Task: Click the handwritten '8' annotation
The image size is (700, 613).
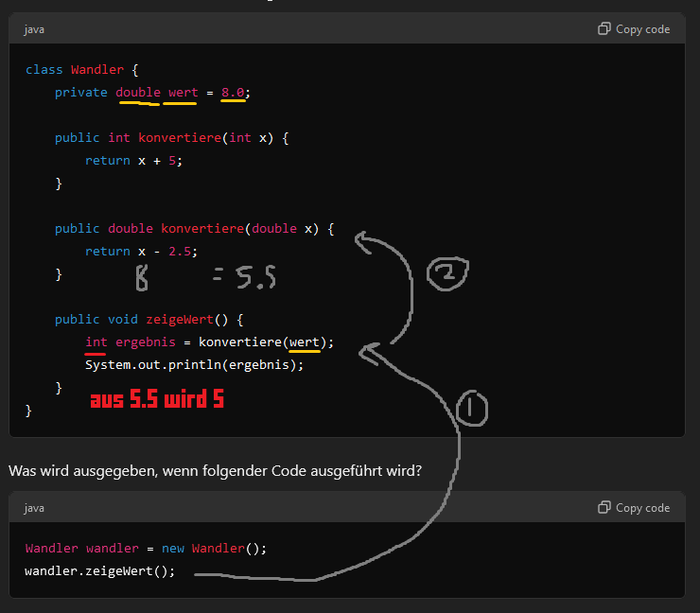Action: pos(142,278)
